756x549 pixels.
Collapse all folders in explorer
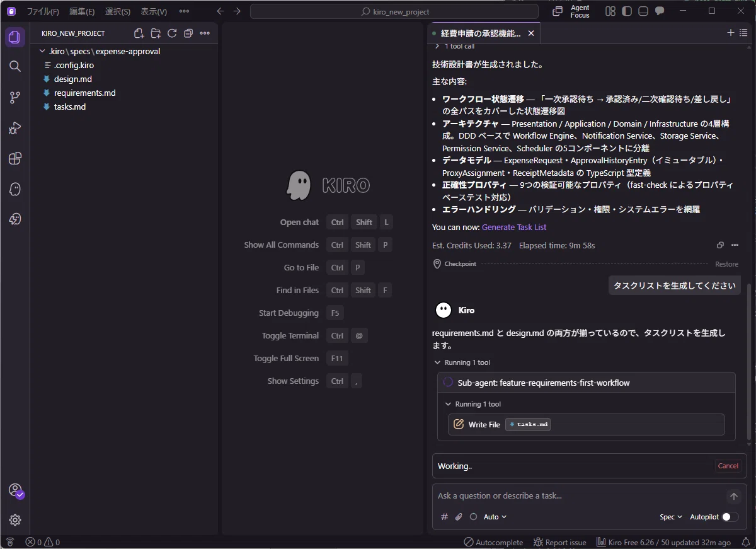click(188, 33)
